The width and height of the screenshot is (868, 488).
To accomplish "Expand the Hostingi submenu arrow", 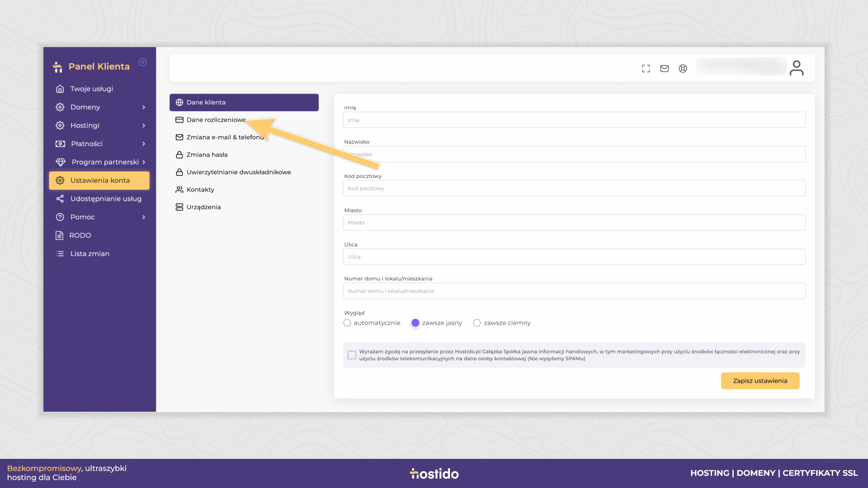I will pyautogui.click(x=144, y=125).
